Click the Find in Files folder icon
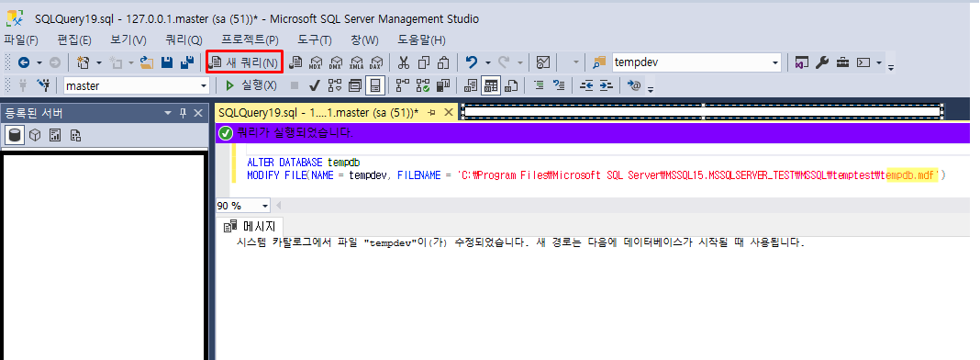 [x=599, y=62]
